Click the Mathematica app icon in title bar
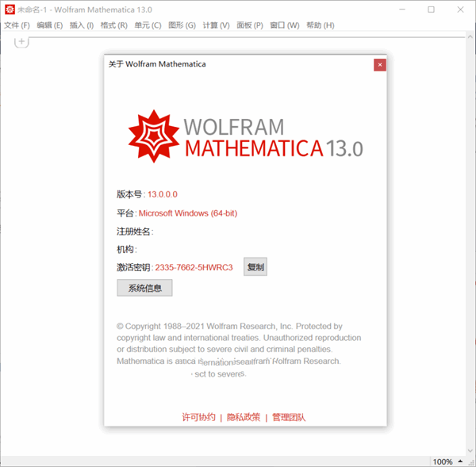476x467 pixels. pos(10,10)
